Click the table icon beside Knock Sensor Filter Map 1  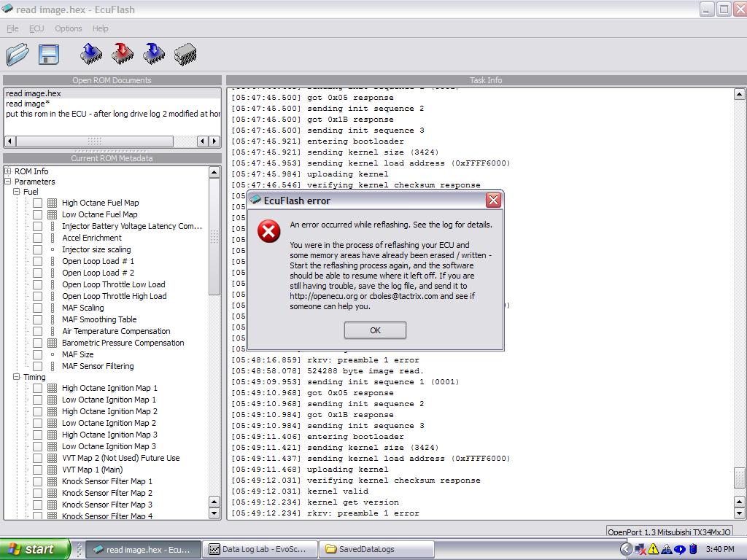point(53,481)
